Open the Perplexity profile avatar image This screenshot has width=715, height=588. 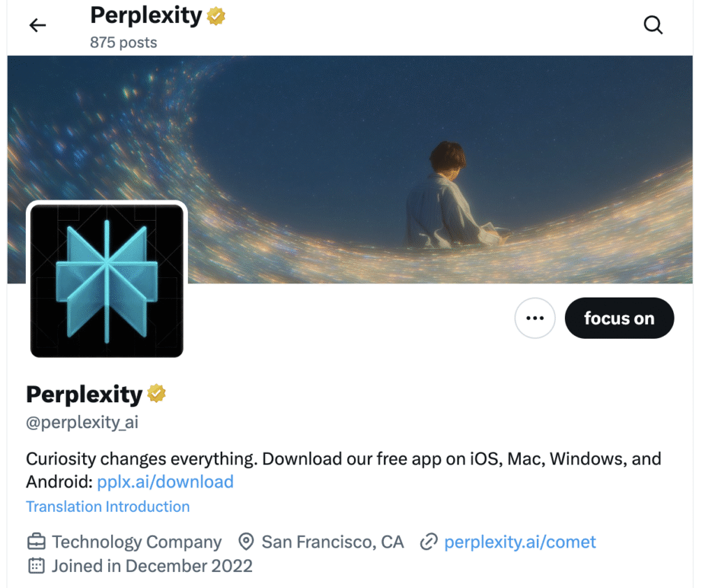tap(107, 281)
